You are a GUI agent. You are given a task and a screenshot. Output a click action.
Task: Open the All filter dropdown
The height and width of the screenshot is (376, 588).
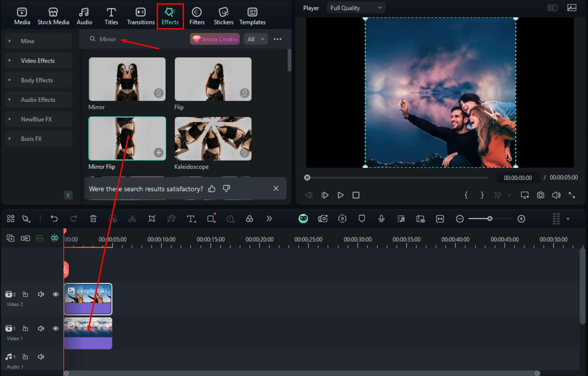point(256,39)
